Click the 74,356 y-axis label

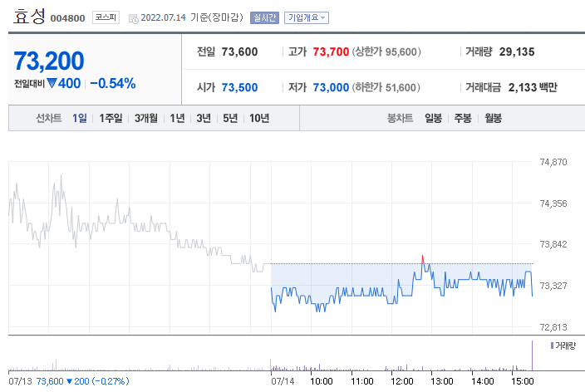pyautogui.click(x=553, y=203)
